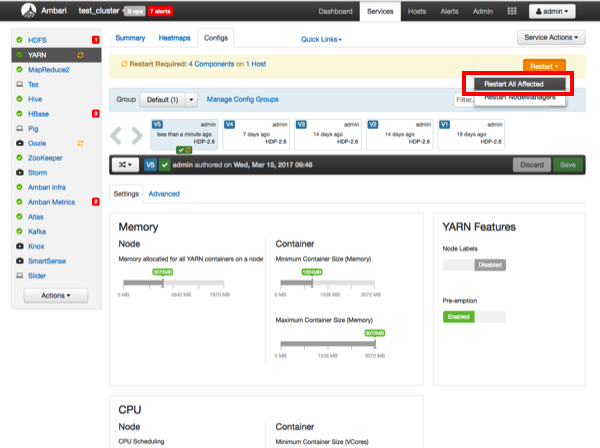600x448 pixels.
Task: Open Ambari Infra service in sidebar
Action: [x=47, y=187]
